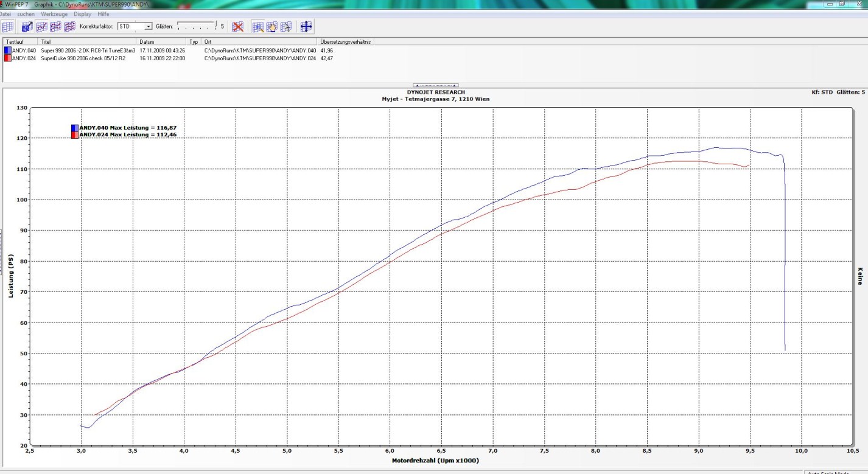868x474 pixels.
Task: Select the hand pan tool
Action: pos(272,27)
